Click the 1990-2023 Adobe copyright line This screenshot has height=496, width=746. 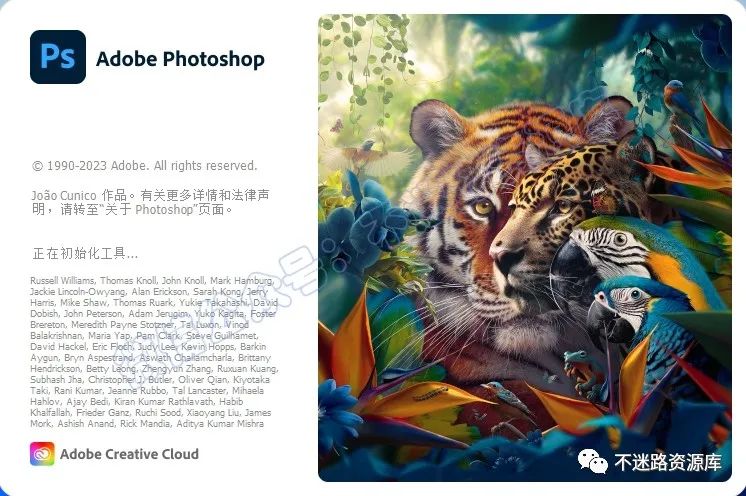(145, 166)
